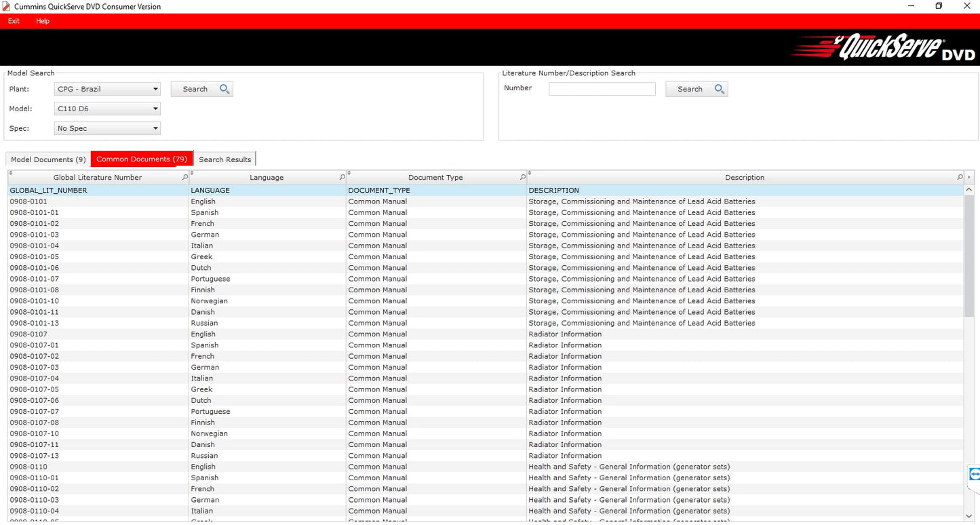The height and width of the screenshot is (525, 980).
Task: Open the Help menu
Action: (43, 21)
